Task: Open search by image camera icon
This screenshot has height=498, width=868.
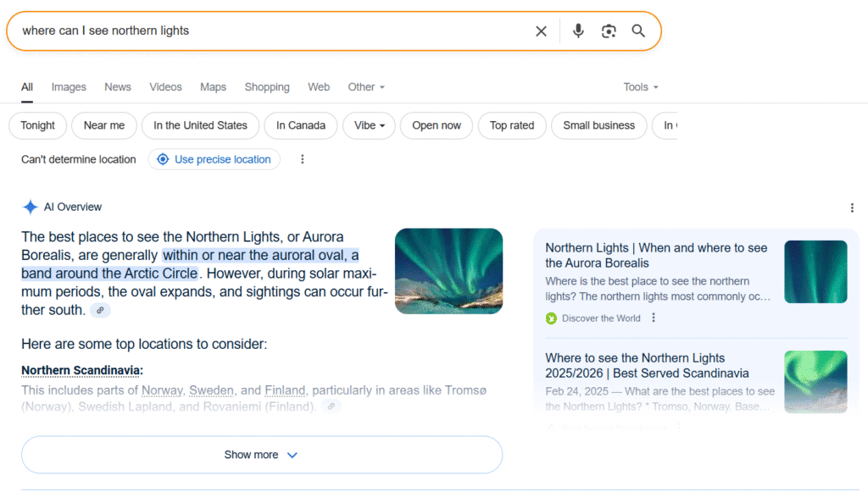Action: tap(609, 31)
